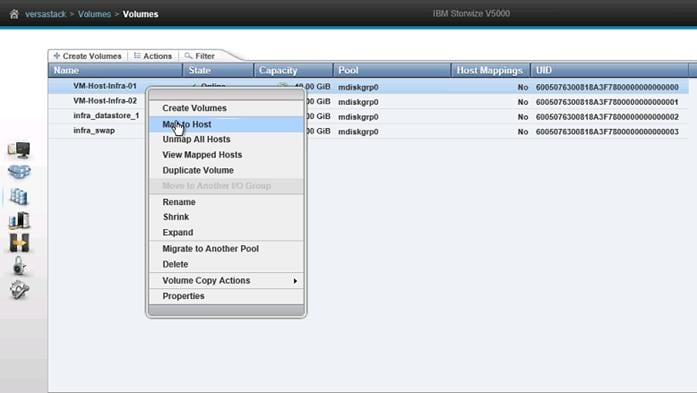Click the versastack breadcrumb link
The image size is (697, 393).
click(45, 14)
